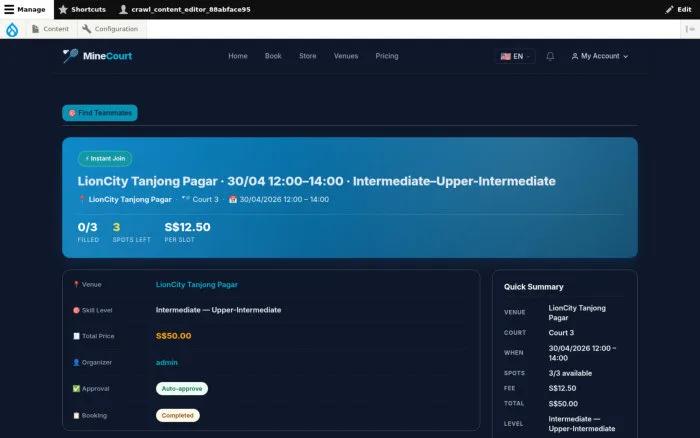The width and height of the screenshot is (700, 438).
Task: Click the S$12.50 fee in Quick Summary
Action: coord(562,388)
